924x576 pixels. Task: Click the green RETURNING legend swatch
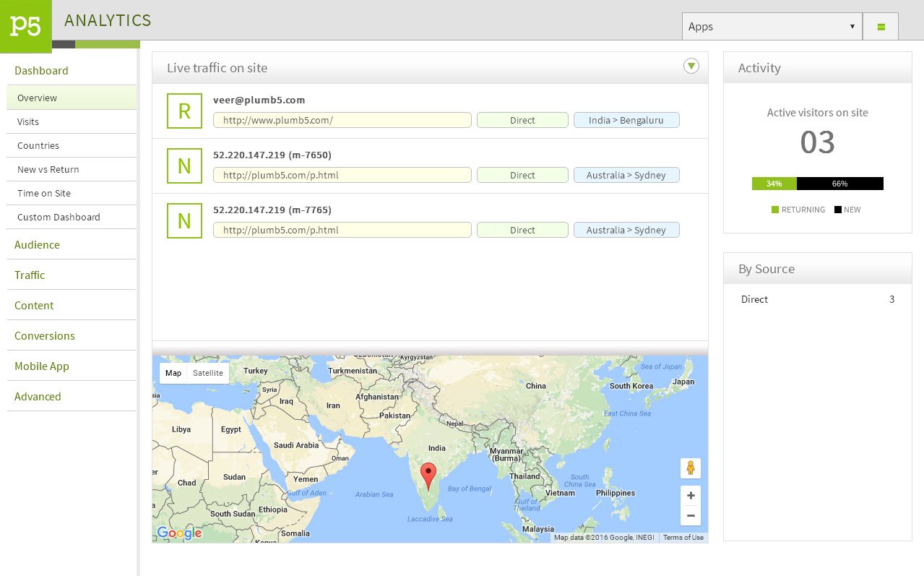click(775, 210)
